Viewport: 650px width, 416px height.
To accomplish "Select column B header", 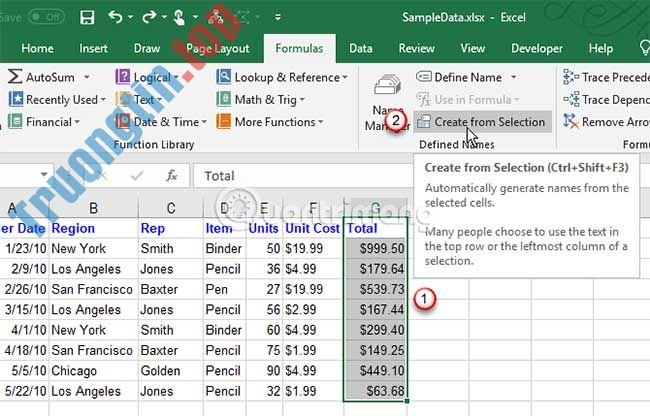I will coord(94,208).
